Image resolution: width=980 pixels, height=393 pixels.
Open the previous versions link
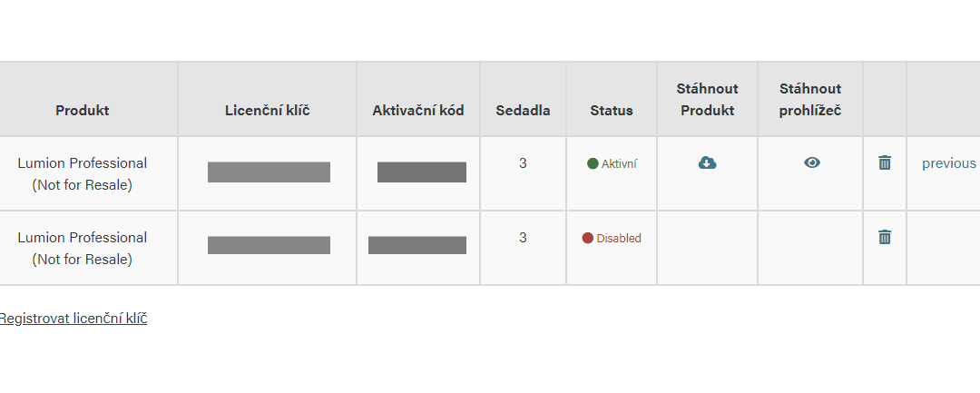949,163
